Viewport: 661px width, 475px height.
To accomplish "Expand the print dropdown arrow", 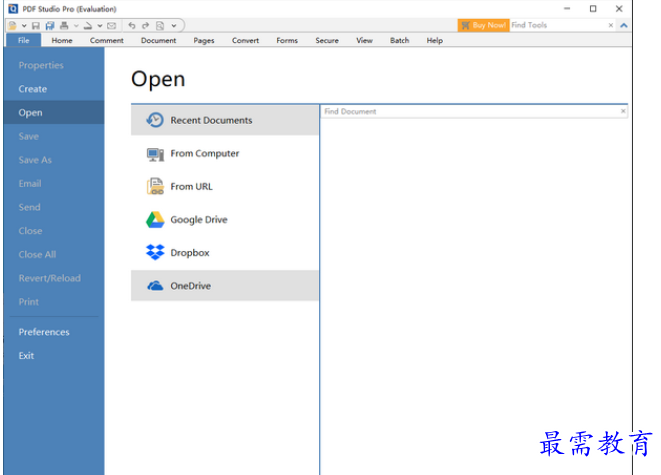I will [76, 26].
